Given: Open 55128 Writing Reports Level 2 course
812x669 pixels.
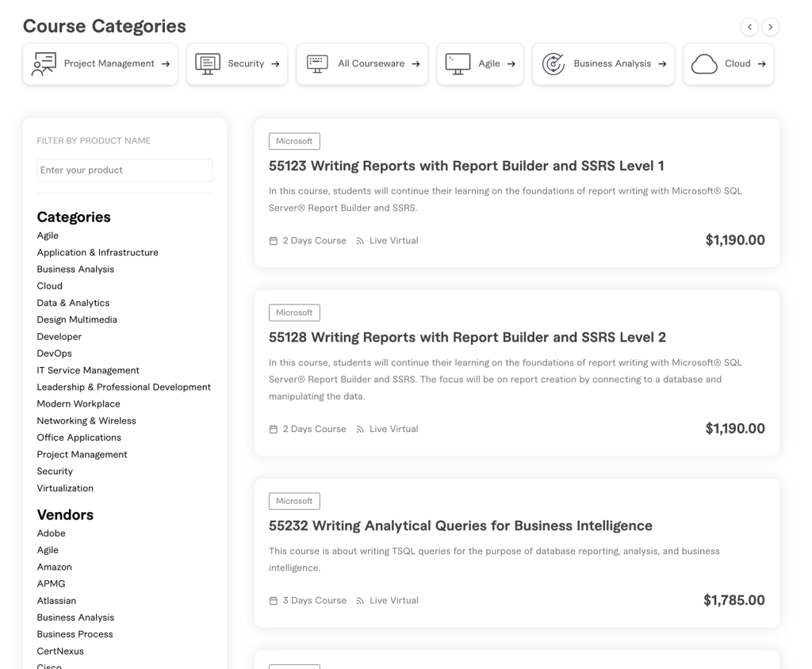Looking at the screenshot, I should (x=467, y=337).
